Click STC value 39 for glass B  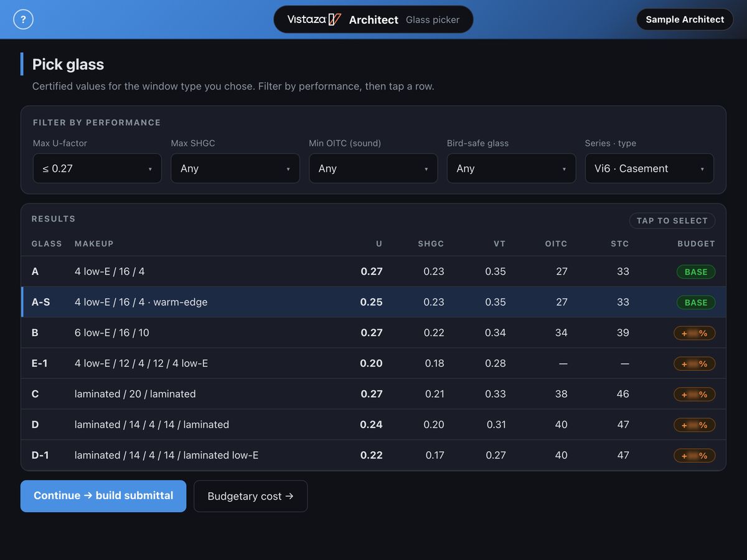tap(623, 333)
